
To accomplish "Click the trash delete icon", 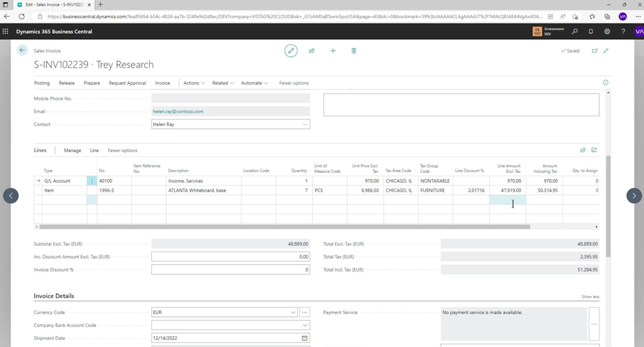I will pyautogui.click(x=354, y=51).
